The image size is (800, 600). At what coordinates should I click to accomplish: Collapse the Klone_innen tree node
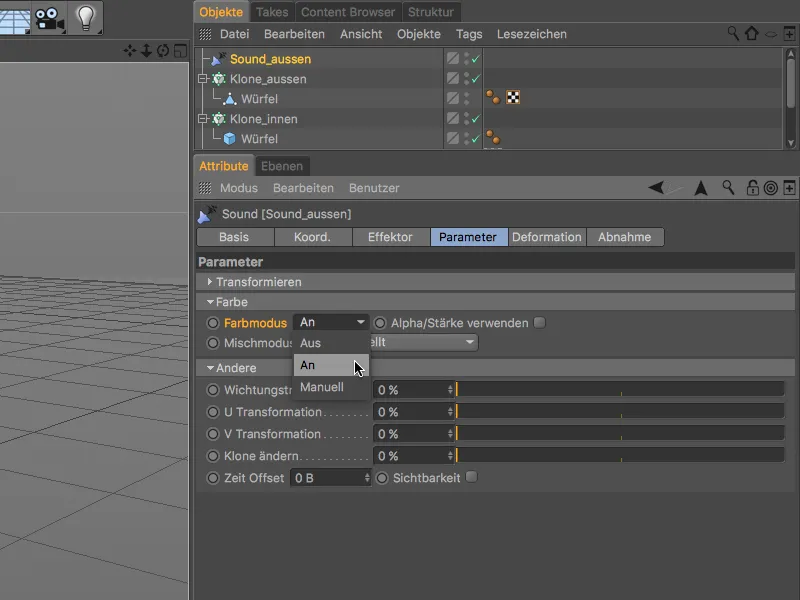203,118
